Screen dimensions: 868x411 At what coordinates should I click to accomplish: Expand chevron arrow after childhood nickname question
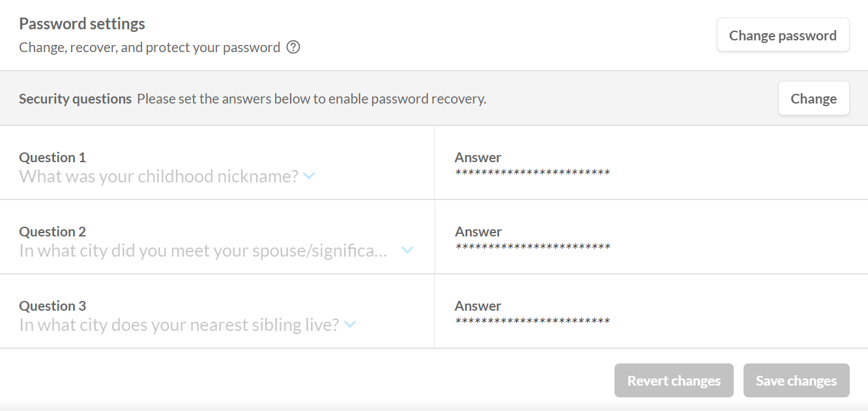coord(309,176)
